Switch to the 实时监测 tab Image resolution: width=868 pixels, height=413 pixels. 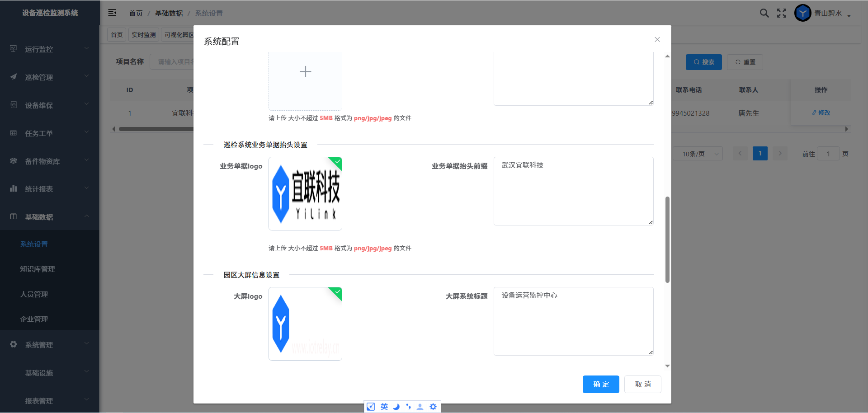[x=143, y=35]
